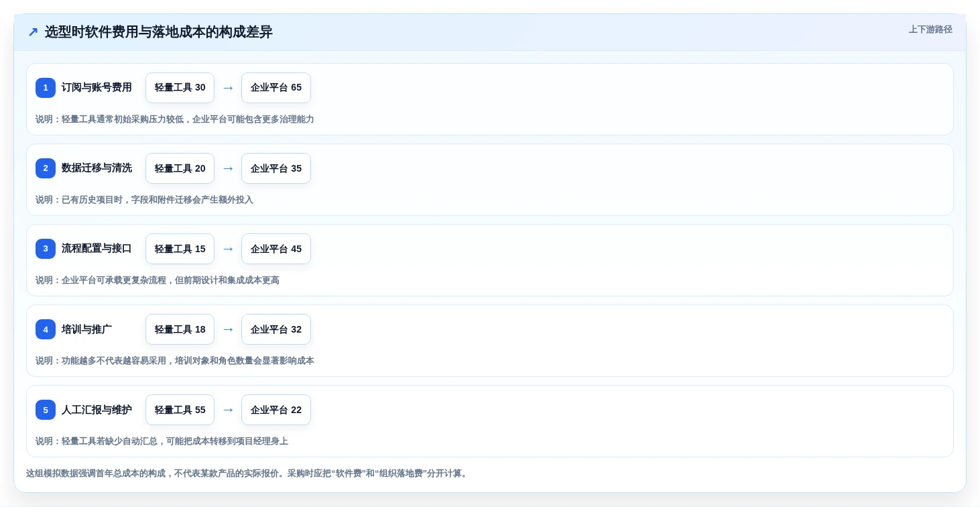Click arrow between 轻量工具 30 and 企业平台 65
980x507 pixels.
click(228, 88)
